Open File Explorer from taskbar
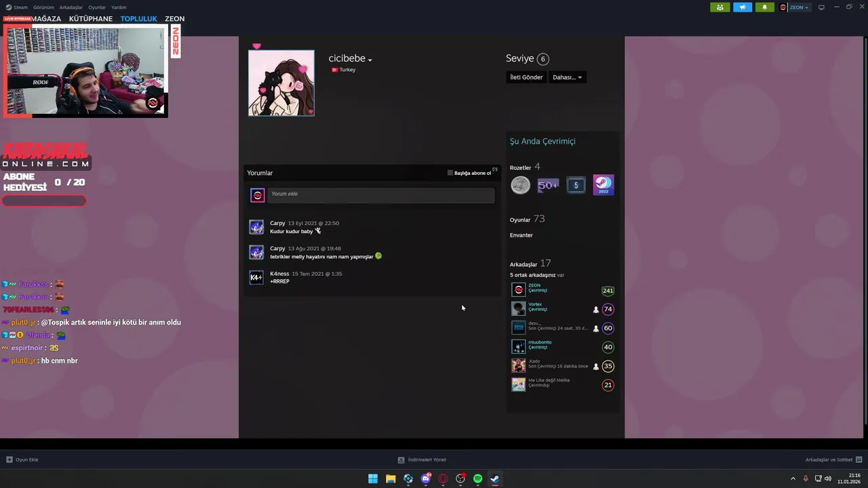 pyautogui.click(x=391, y=479)
